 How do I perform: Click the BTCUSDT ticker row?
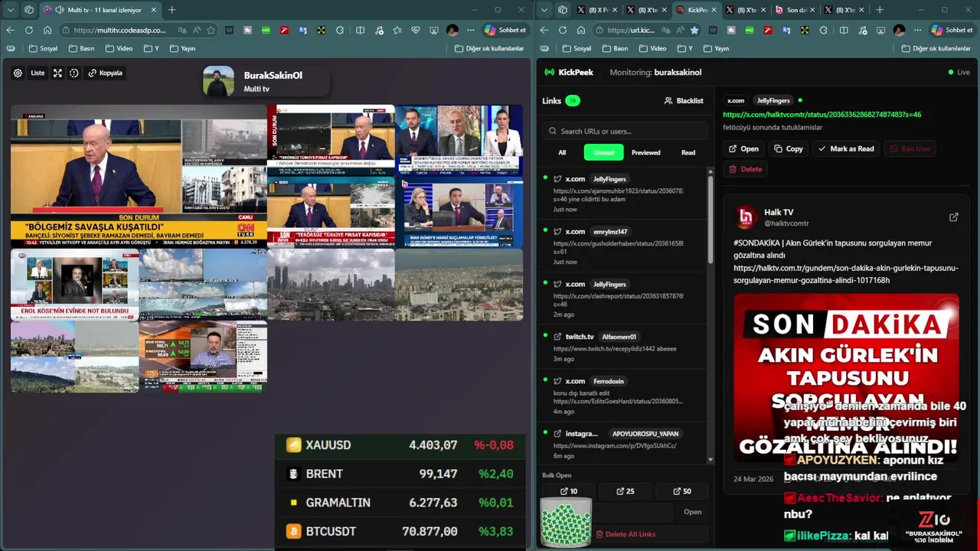point(400,531)
